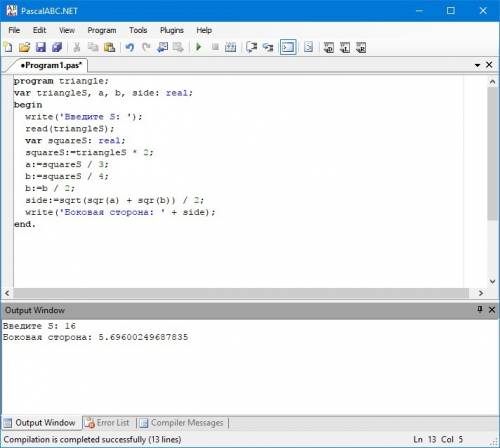Close the Output Window panel
The height and width of the screenshot is (448, 500).
coord(492,310)
